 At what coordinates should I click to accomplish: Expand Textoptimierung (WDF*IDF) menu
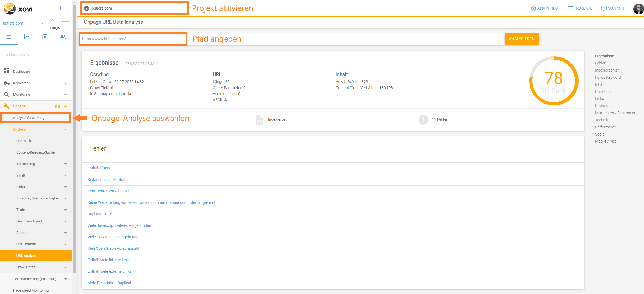(x=65, y=279)
